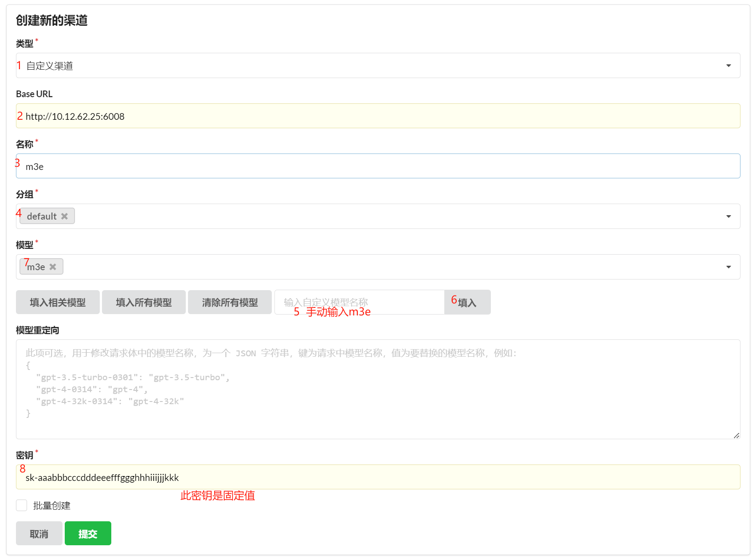Toggle the 批量创建 checkbox
756x559 pixels.
pyautogui.click(x=21, y=505)
